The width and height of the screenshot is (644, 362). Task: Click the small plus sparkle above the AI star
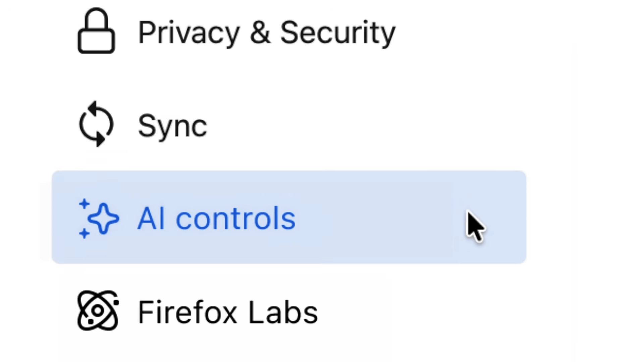(x=84, y=203)
